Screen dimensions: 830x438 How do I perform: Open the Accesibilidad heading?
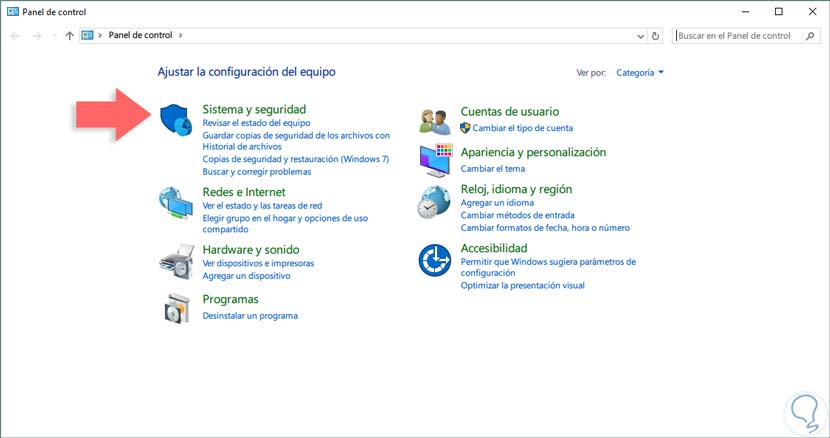tap(493, 248)
